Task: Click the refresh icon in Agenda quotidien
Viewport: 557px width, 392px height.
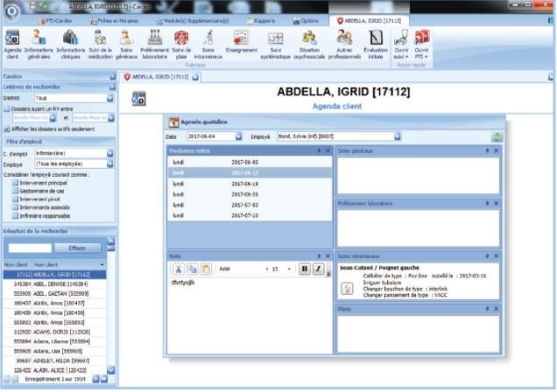Action: pos(497,136)
